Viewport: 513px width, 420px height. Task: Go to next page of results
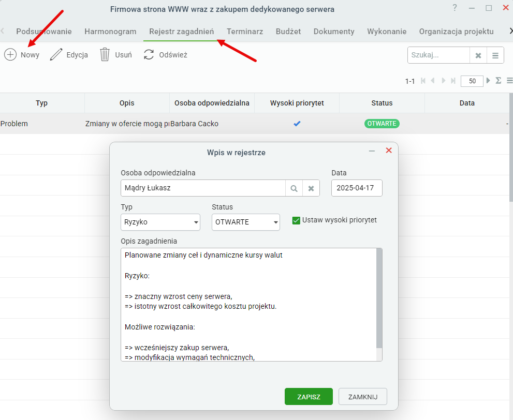443,81
